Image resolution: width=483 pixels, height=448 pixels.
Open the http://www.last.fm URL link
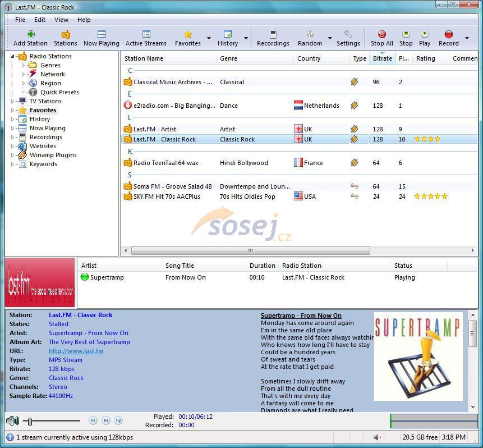click(x=76, y=351)
